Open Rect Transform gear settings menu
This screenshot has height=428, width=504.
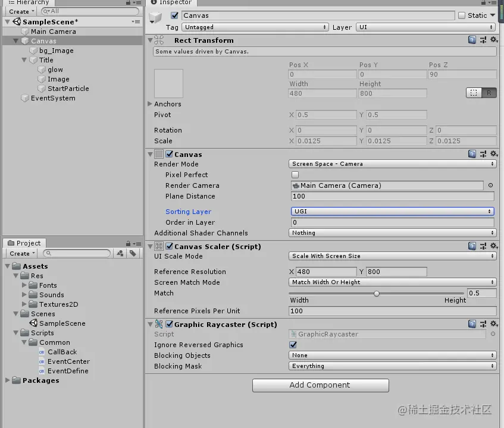(494, 40)
